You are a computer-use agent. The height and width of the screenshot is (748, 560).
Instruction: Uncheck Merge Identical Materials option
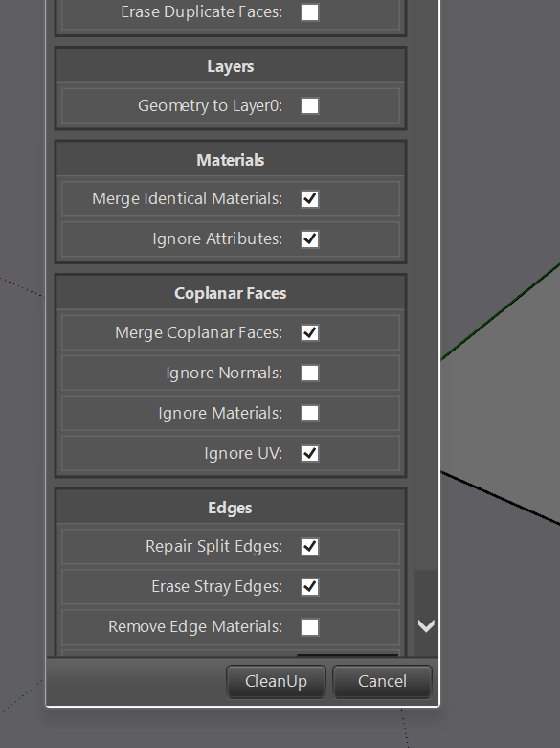310,199
